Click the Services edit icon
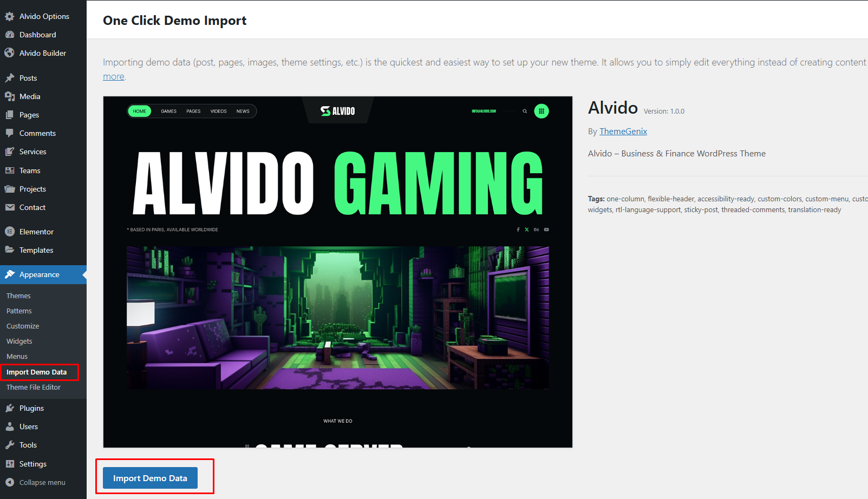The height and width of the screenshot is (499, 868). (10, 152)
